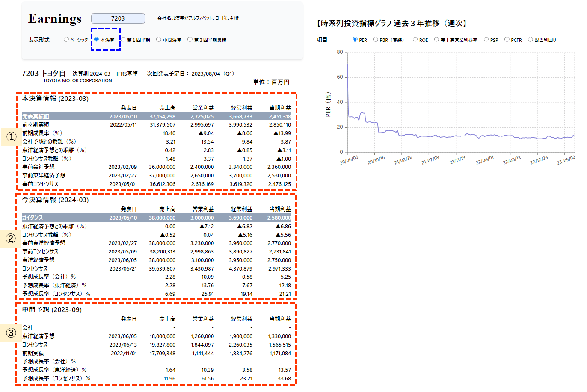Choose 売上高営業利益率 chart indicator

[436, 40]
